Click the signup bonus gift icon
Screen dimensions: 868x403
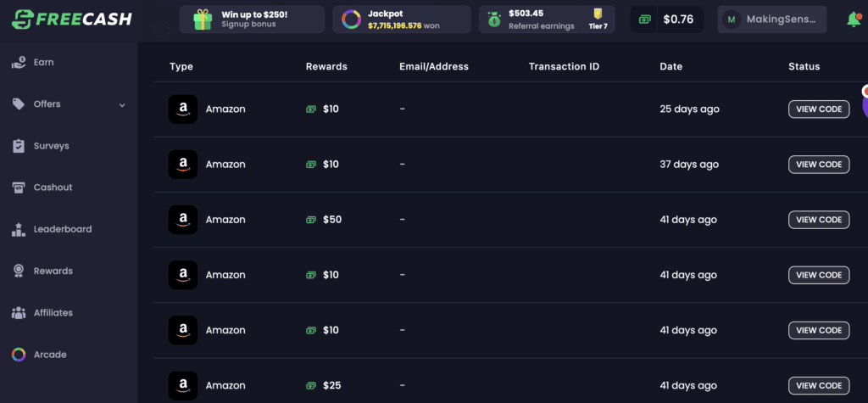(202, 20)
